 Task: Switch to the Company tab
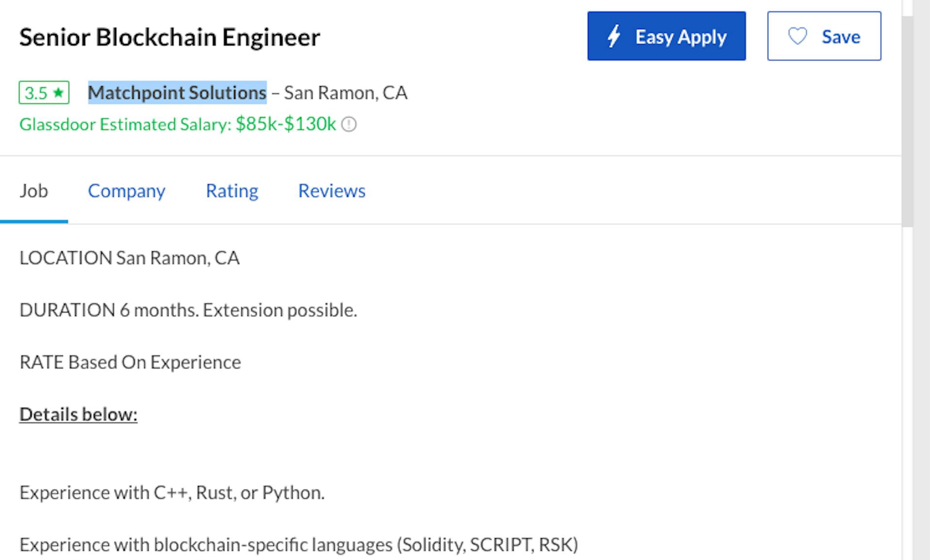pyautogui.click(x=126, y=191)
